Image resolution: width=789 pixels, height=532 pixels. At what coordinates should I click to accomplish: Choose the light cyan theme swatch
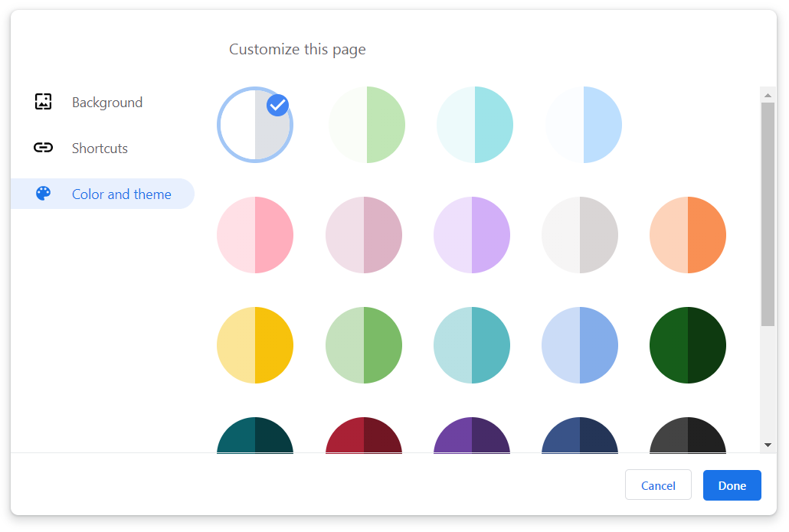coord(475,125)
